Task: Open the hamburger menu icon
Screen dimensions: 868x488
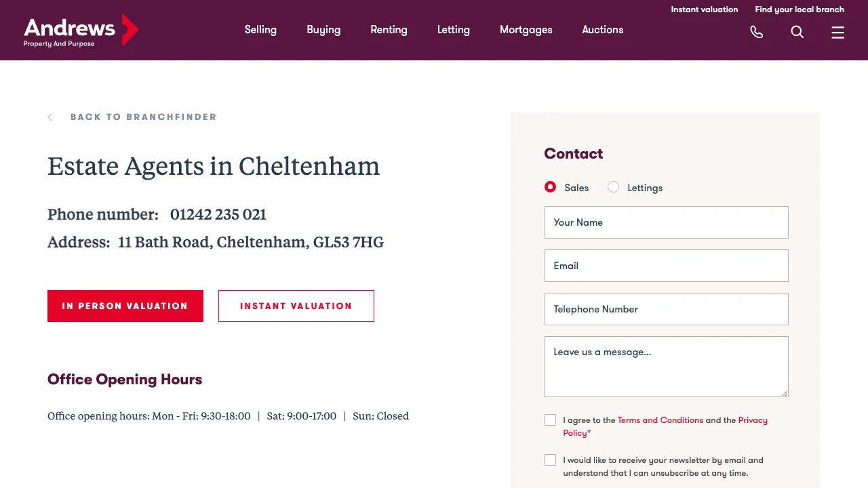Action: (x=838, y=32)
